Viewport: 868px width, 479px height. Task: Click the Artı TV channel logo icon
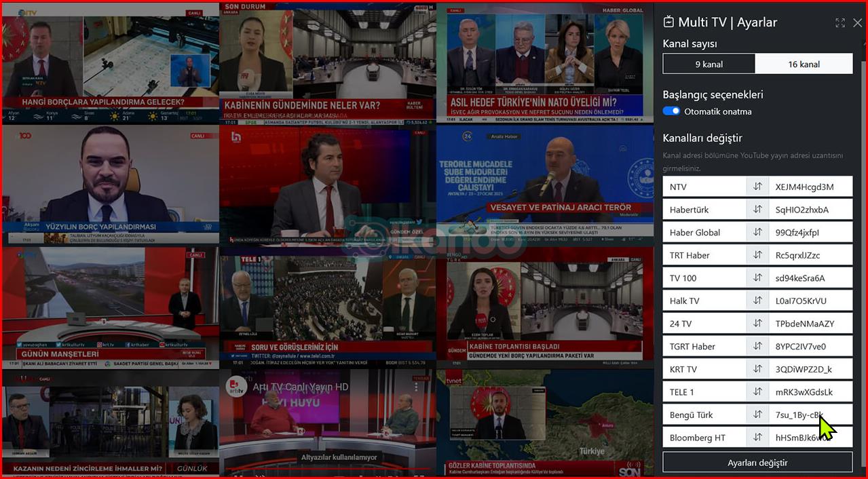coord(236,385)
